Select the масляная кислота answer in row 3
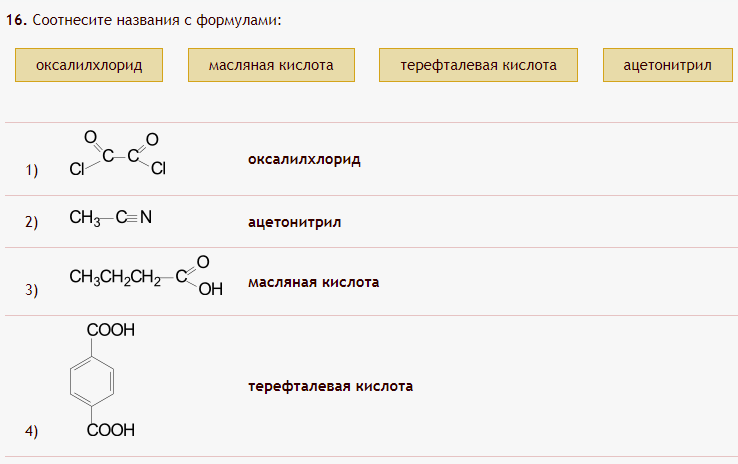The width and height of the screenshot is (738, 464). (313, 283)
